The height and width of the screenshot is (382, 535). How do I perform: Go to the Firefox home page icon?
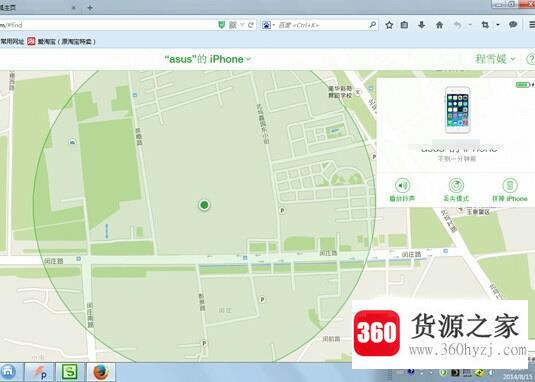(439, 25)
